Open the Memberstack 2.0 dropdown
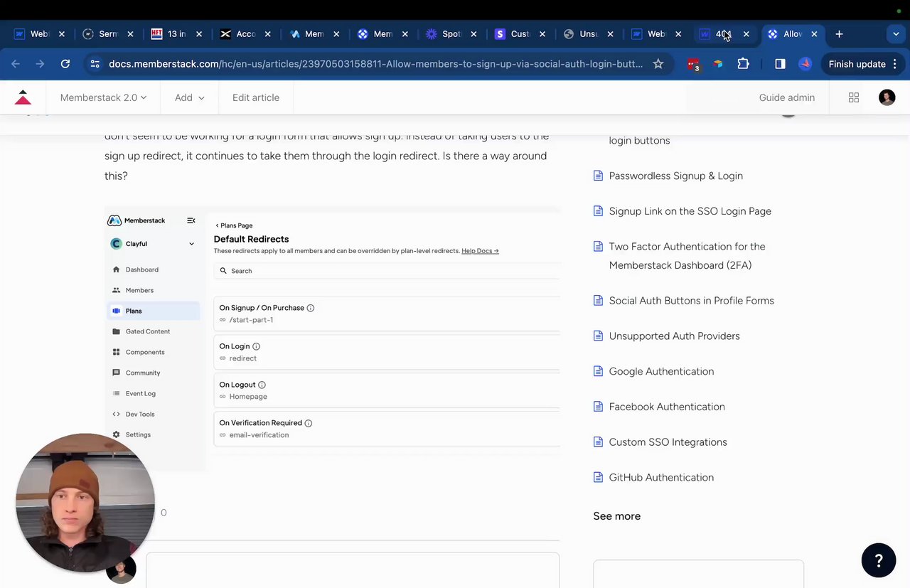 (x=103, y=97)
